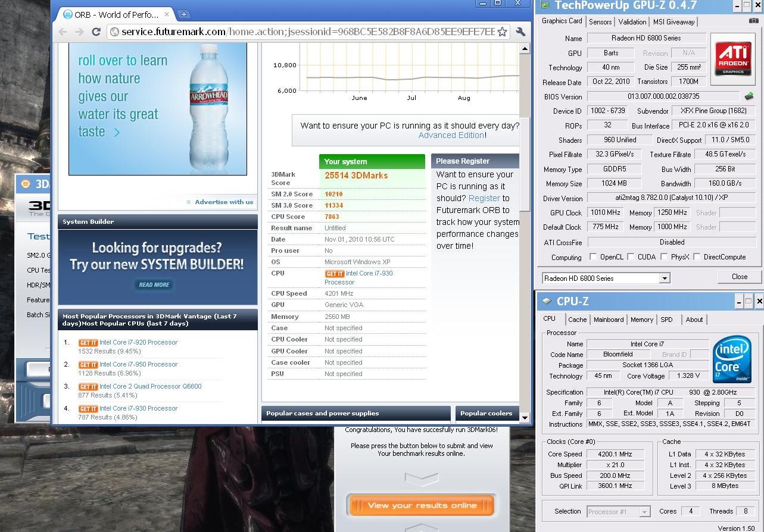Viewport: 764px width, 532px height.
Task: Click GET IT badge in the CPU result row
Action: tap(334, 274)
